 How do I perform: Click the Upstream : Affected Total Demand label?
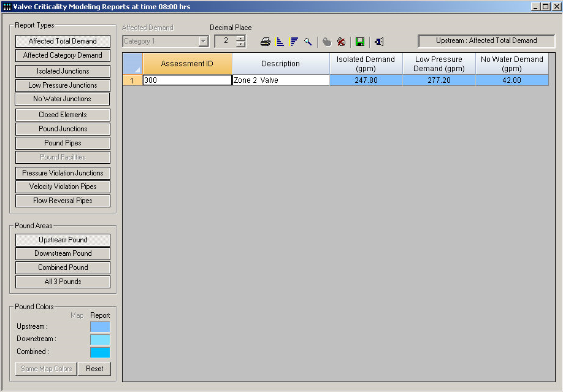tap(486, 41)
